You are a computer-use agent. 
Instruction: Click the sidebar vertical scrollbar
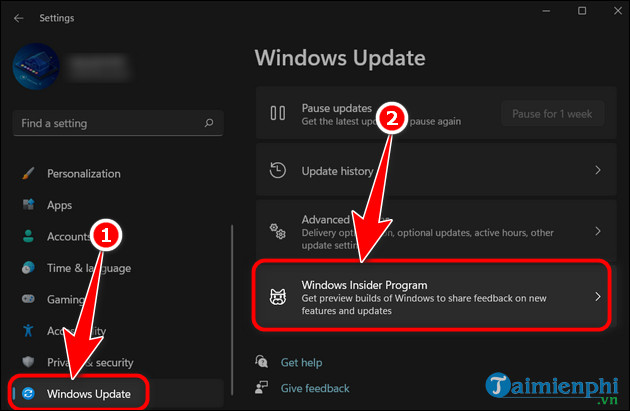pos(232,310)
